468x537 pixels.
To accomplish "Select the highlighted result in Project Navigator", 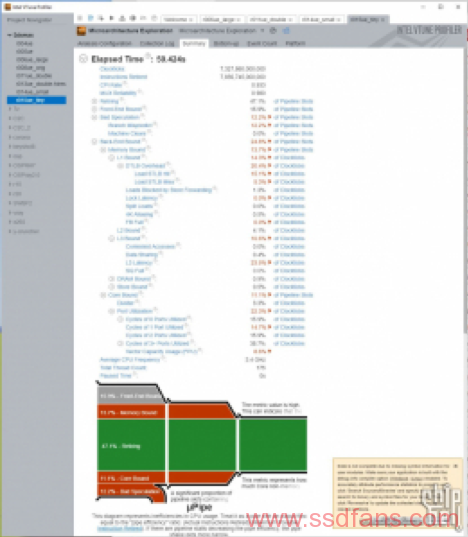I will click(x=37, y=100).
